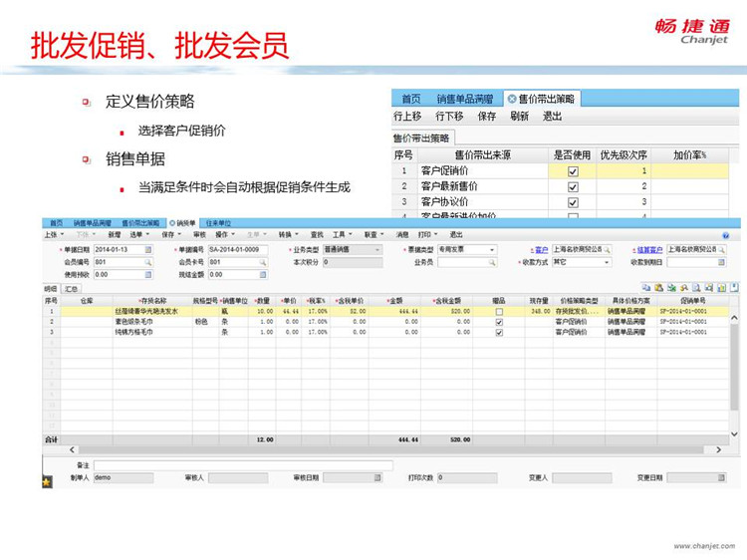Viewport: 747px width, 560px height.
Task: Click horizontal scrollbar left arrow
Action: (x=72, y=450)
